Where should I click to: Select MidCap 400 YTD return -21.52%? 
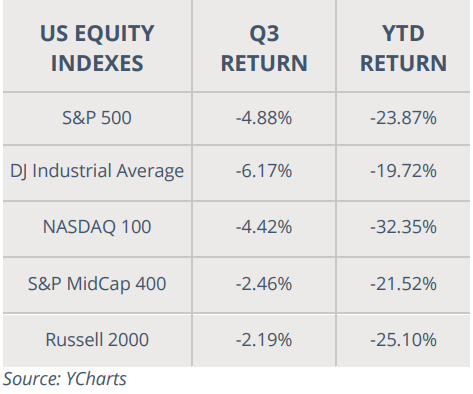(x=403, y=284)
